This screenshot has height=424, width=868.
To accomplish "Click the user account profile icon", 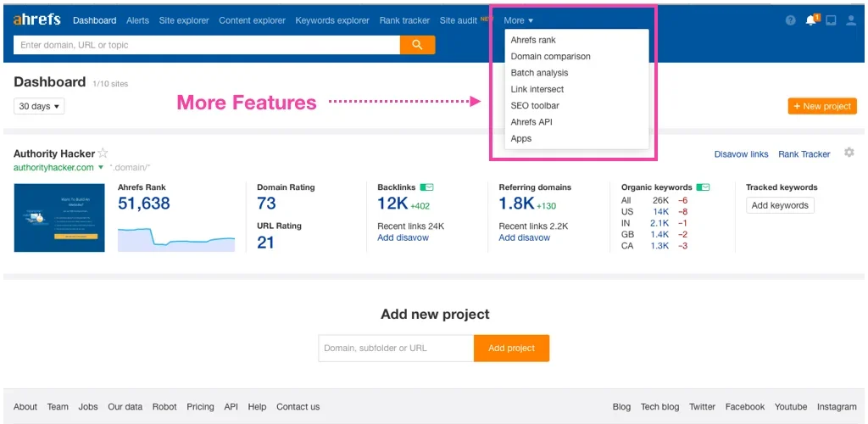I will tap(851, 20).
